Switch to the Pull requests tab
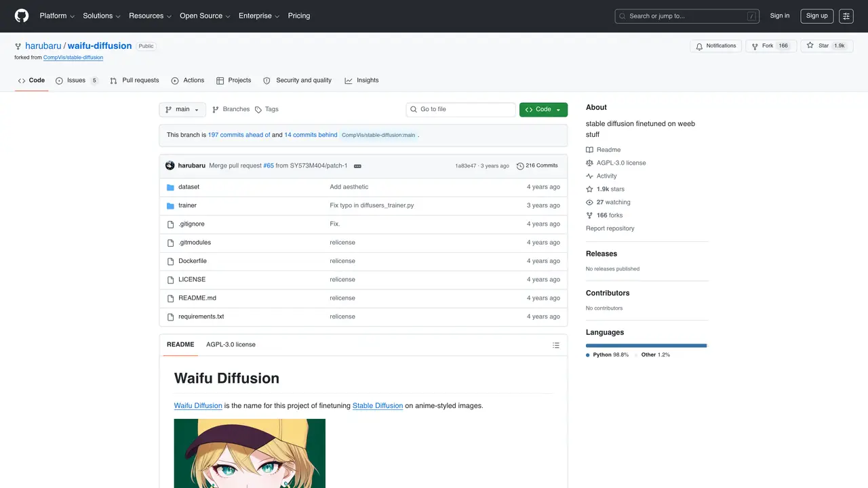 (x=134, y=81)
